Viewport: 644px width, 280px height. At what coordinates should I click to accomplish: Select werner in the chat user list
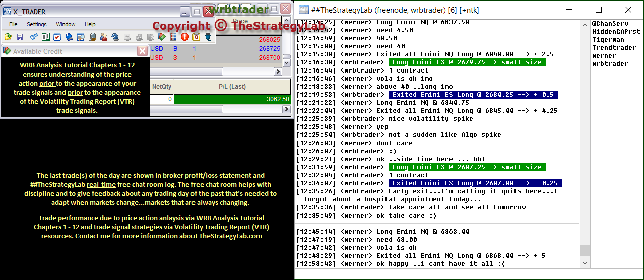(x=604, y=56)
